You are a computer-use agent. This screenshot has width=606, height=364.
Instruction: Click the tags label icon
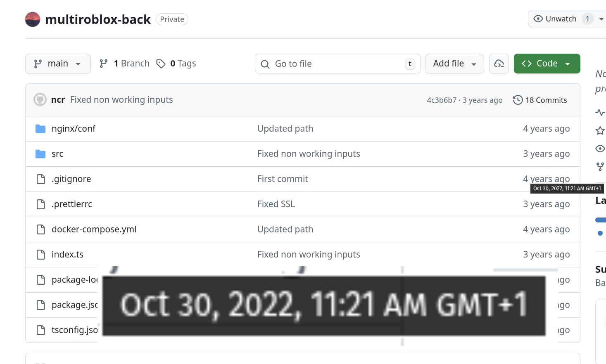coord(161,64)
